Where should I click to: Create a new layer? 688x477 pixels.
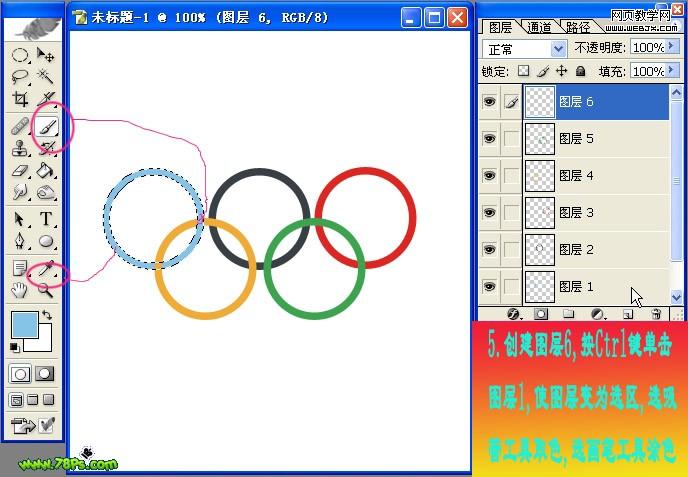[x=628, y=314]
